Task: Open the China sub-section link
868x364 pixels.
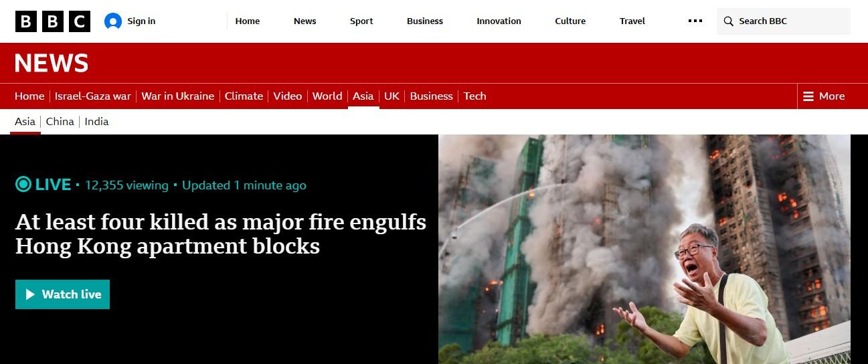Action: point(60,122)
